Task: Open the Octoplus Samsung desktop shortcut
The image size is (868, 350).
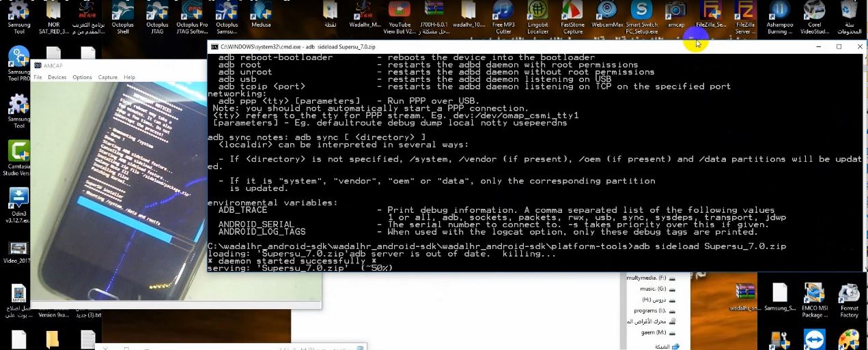Action: point(227,18)
